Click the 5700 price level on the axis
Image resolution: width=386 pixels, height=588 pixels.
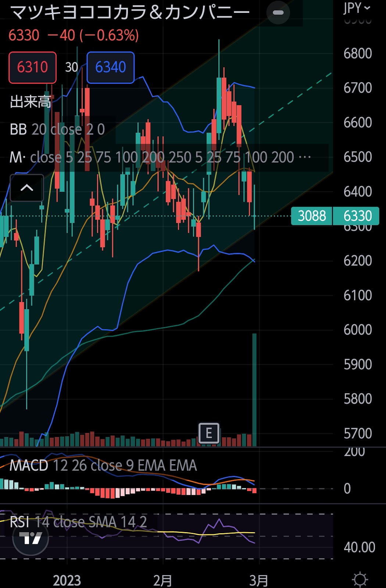(358, 433)
